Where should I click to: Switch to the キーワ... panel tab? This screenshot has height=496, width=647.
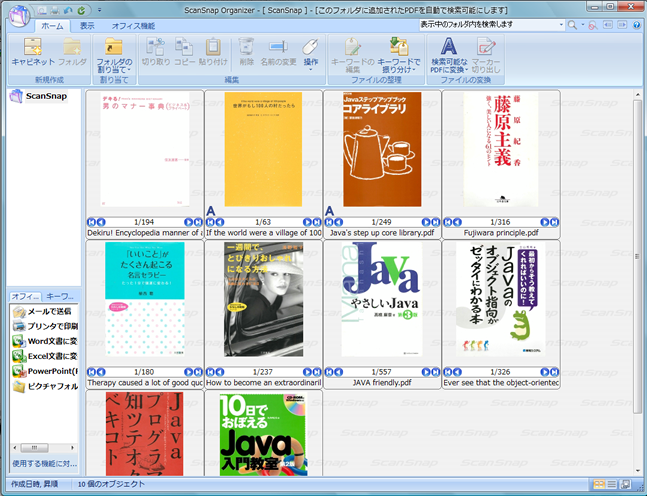tap(60, 296)
